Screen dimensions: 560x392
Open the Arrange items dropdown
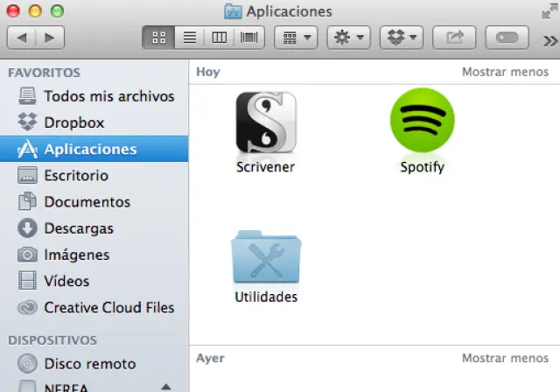coord(296,38)
